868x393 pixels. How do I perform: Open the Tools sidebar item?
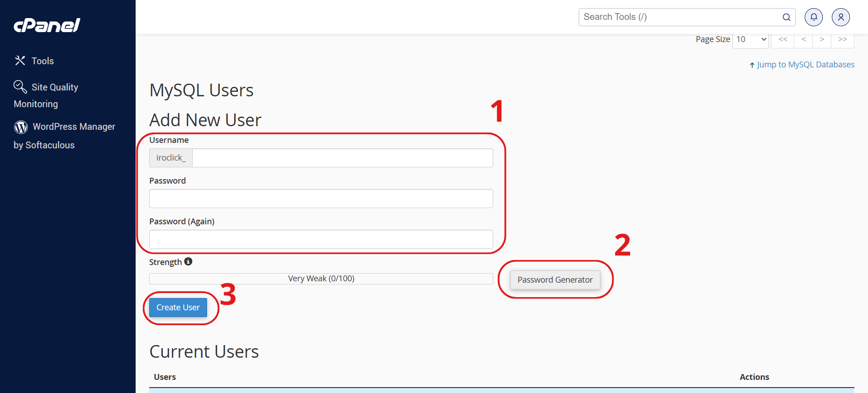tap(42, 61)
